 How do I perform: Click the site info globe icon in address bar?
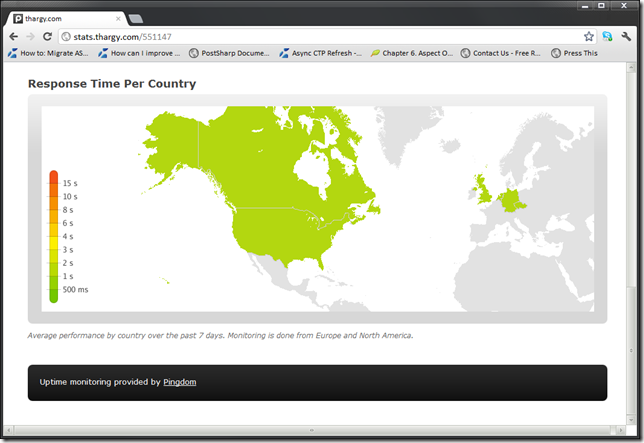[x=66, y=37]
